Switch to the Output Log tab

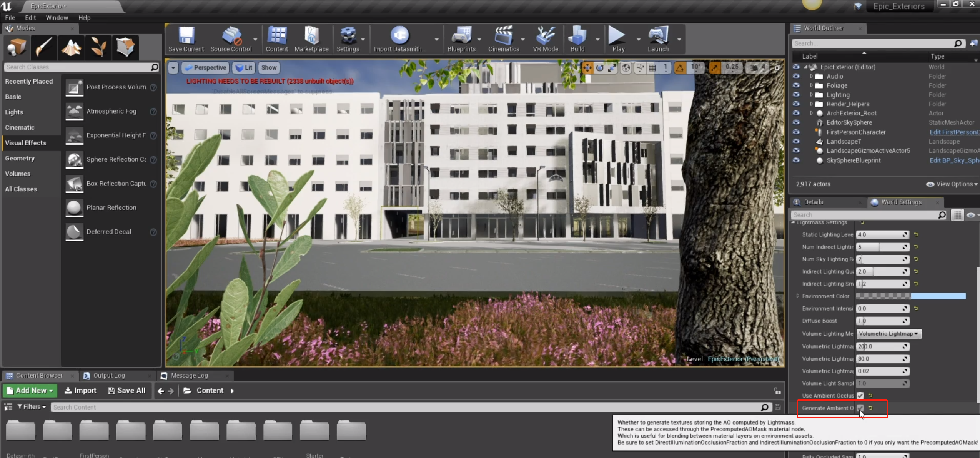pyautogui.click(x=109, y=375)
